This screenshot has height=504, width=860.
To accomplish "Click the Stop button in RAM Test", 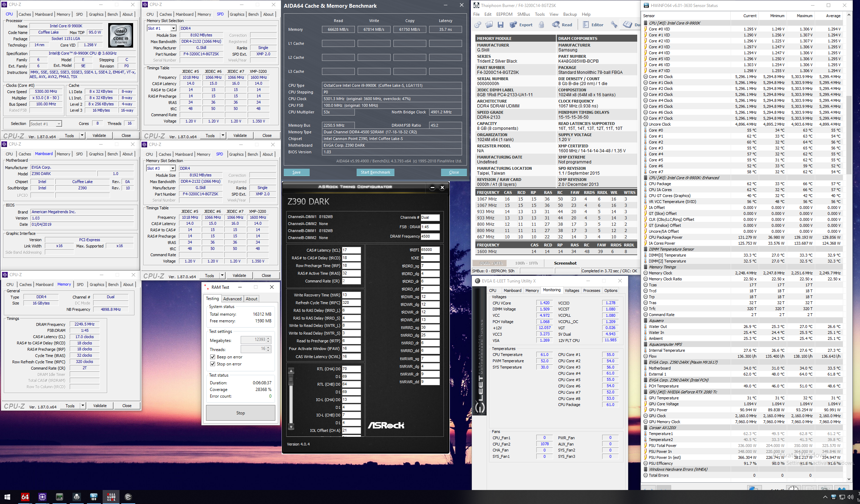I will pos(240,413).
